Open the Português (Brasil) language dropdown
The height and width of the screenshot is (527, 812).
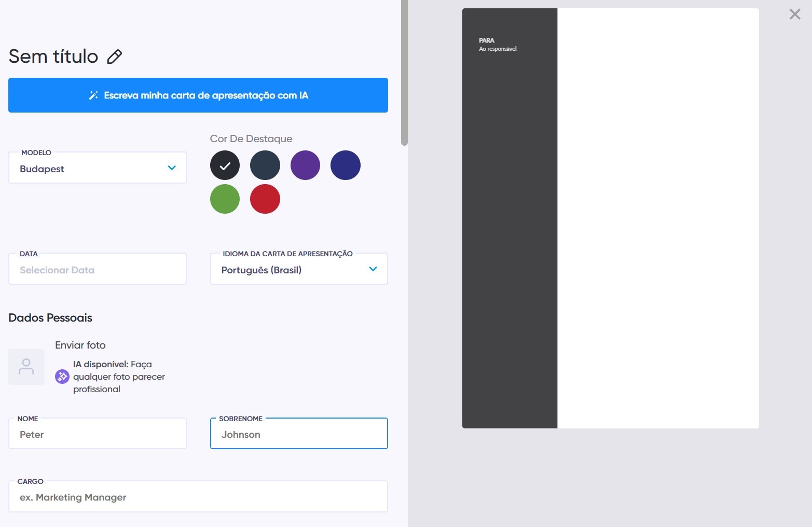pyautogui.click(x=298, y=269)
